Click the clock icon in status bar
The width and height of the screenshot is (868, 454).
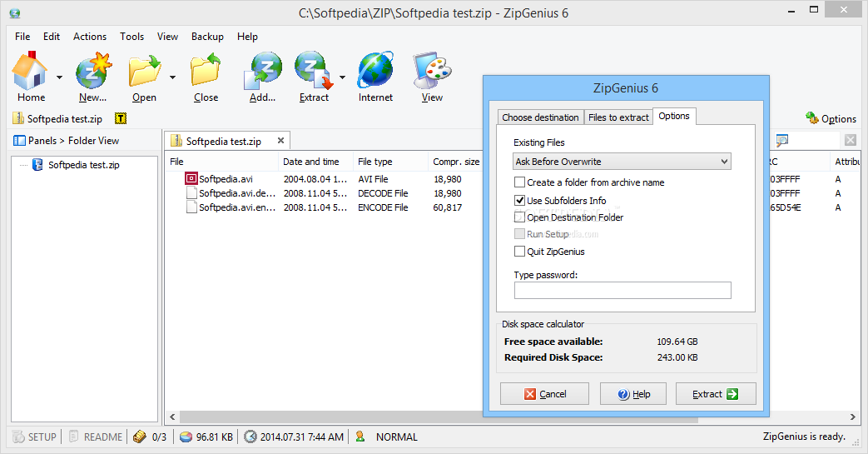click(x=250, y=437)
